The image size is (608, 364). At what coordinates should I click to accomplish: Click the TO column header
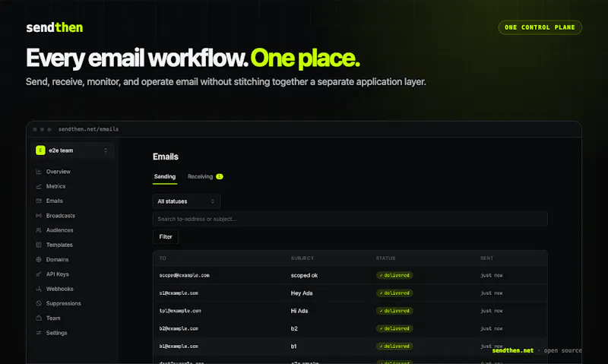[x=163, y=258]
